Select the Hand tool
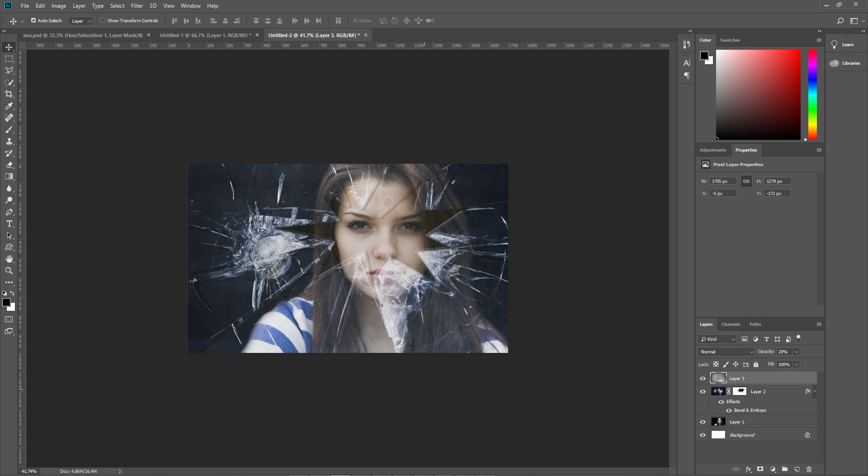 (x=9, y=259)
